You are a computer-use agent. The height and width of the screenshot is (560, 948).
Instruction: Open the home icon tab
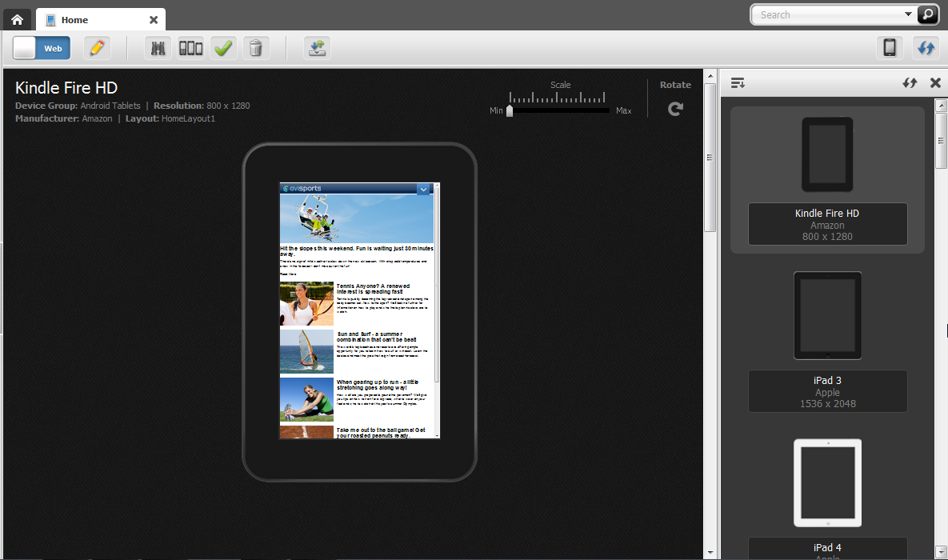pos(17,19)
